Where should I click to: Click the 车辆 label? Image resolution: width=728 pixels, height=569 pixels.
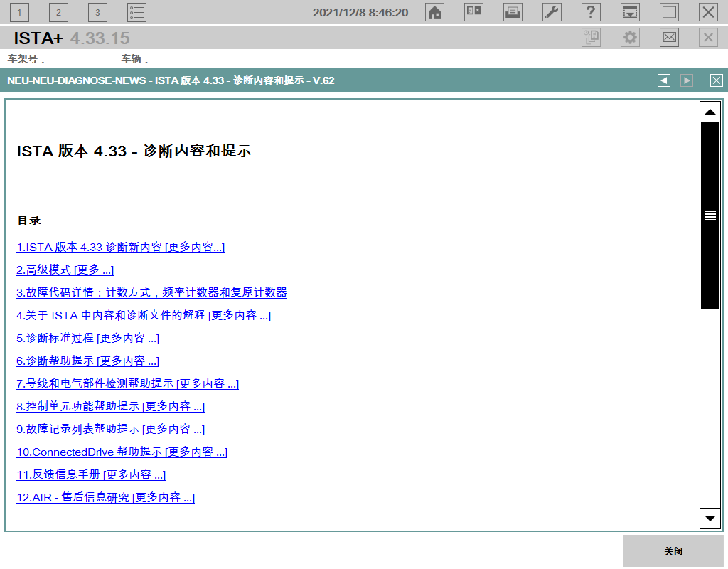pos(134,59)
